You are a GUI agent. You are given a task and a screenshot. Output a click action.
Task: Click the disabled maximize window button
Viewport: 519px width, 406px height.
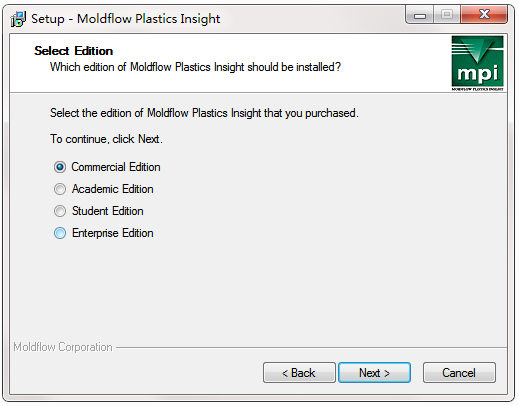pos(447,15)
